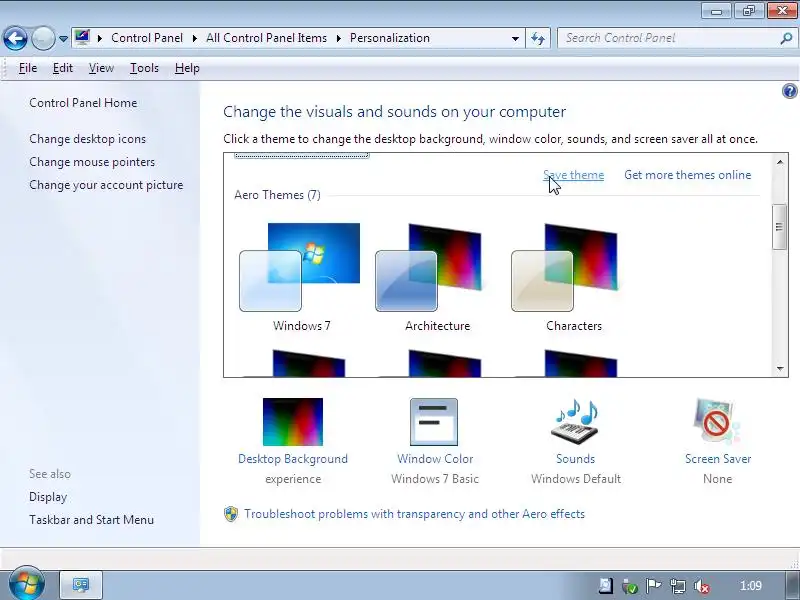Go to Control Panel Home
Viewport: 800px width, 600px height.
point(83,103)
